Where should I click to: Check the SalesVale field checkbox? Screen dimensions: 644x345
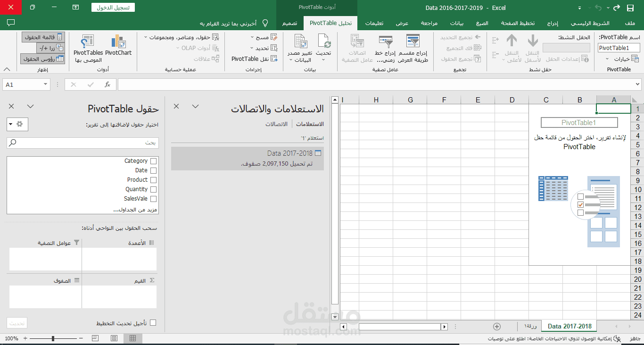pos(153,199)
